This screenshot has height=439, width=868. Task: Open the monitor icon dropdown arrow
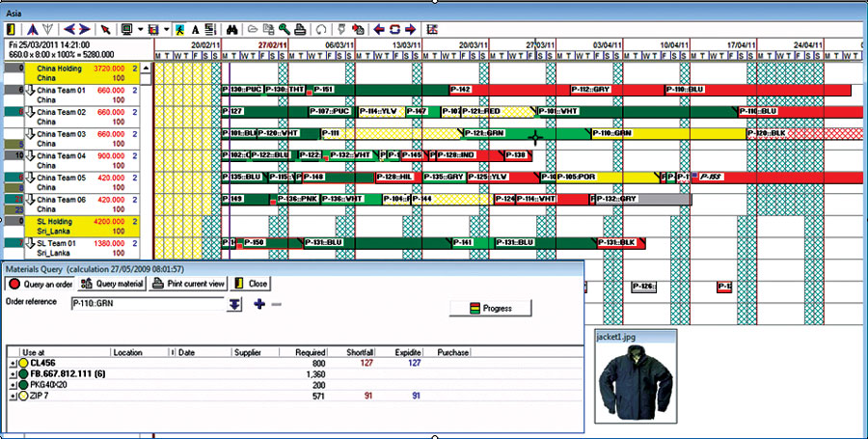tap(141, 28)
